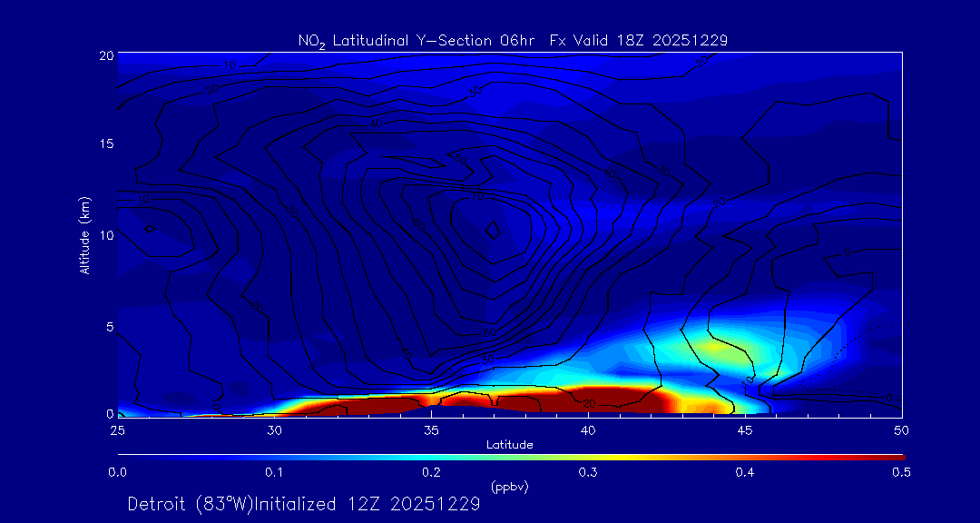Click the 0.3 colorbar scale label

click(x=588, y=472)
